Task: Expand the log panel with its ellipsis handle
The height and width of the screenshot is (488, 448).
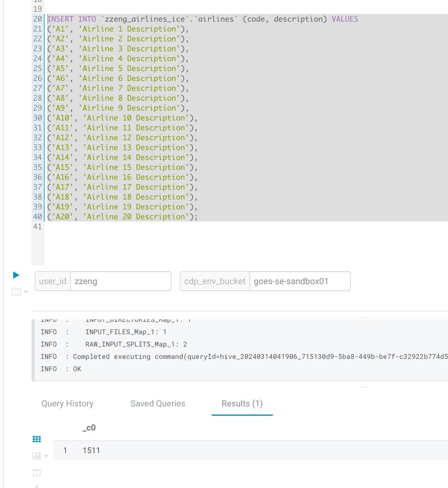Action: click(x=363, y=317)
